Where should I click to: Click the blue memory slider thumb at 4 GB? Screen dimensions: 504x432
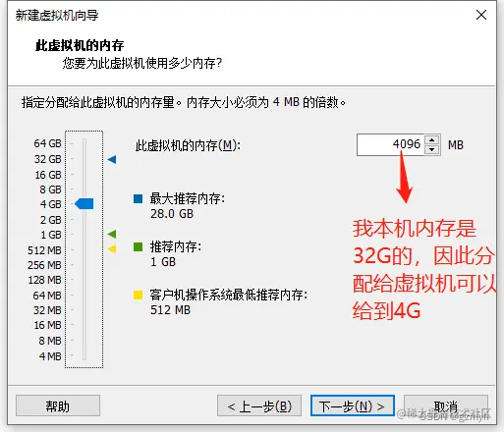84,203
